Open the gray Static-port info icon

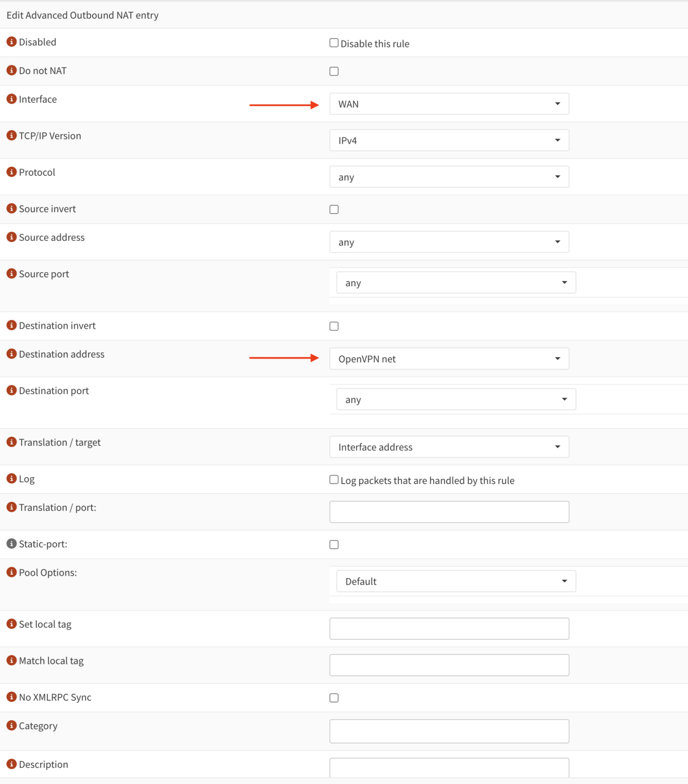[x=11, y=544]
